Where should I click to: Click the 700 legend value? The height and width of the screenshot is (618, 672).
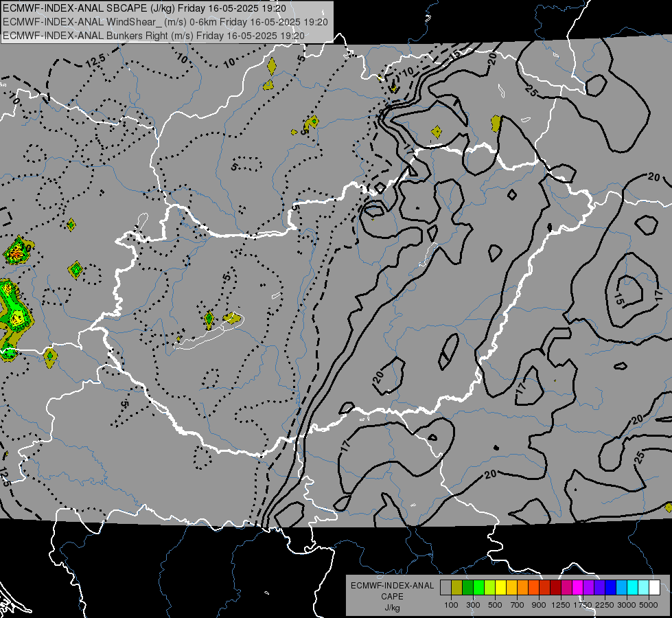click(x=518, y=605)
